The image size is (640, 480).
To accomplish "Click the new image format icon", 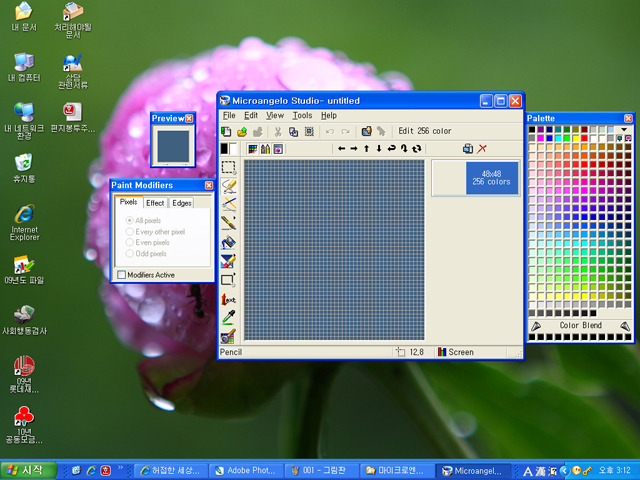I will click(468, 149).
